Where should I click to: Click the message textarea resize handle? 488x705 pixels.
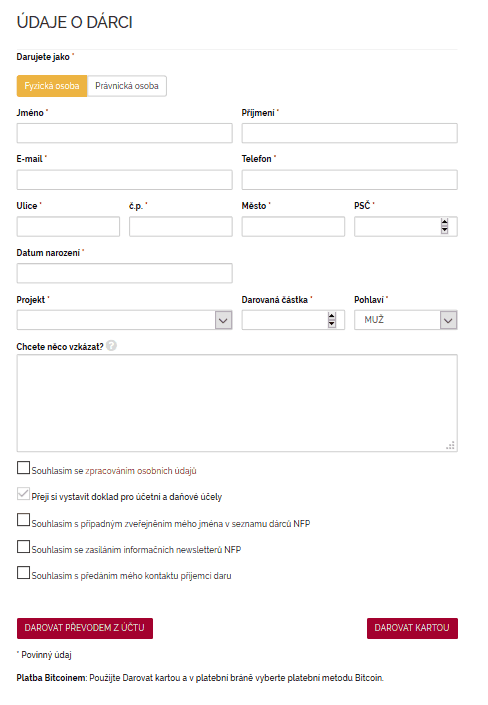[451, 446]
